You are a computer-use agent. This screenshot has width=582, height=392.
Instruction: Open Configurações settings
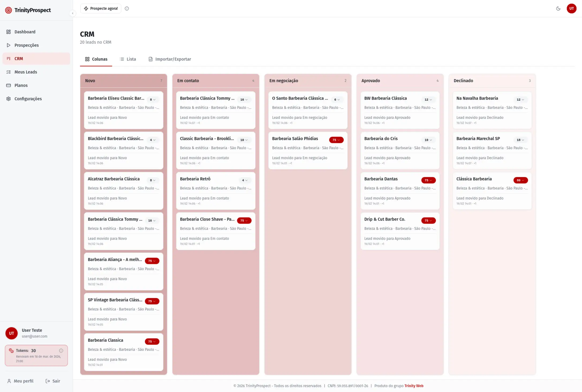coord(28,99)
